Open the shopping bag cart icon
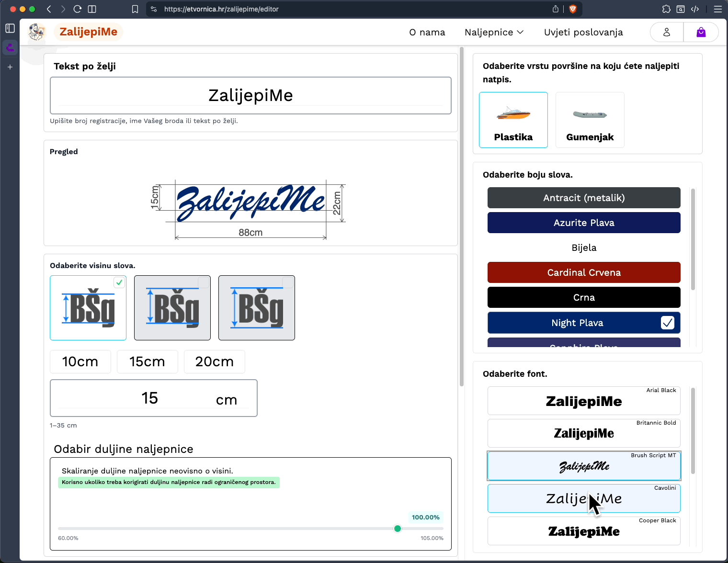The height and width of the screenshot is (563, 728). (701, 32)
